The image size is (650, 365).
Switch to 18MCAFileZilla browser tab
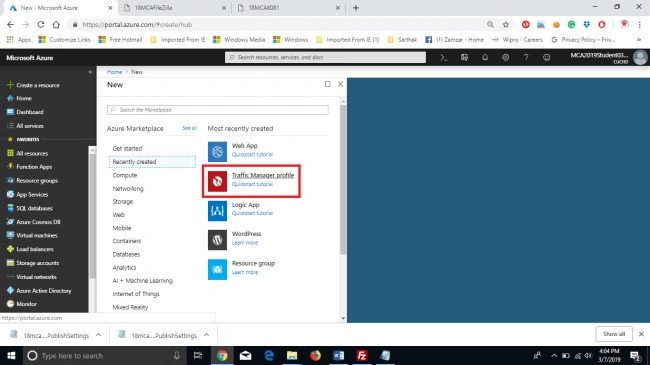(174, 8)
